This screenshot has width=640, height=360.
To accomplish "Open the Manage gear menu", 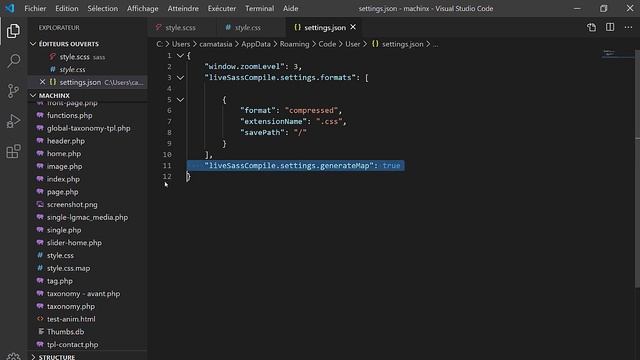I will [13, 356].
